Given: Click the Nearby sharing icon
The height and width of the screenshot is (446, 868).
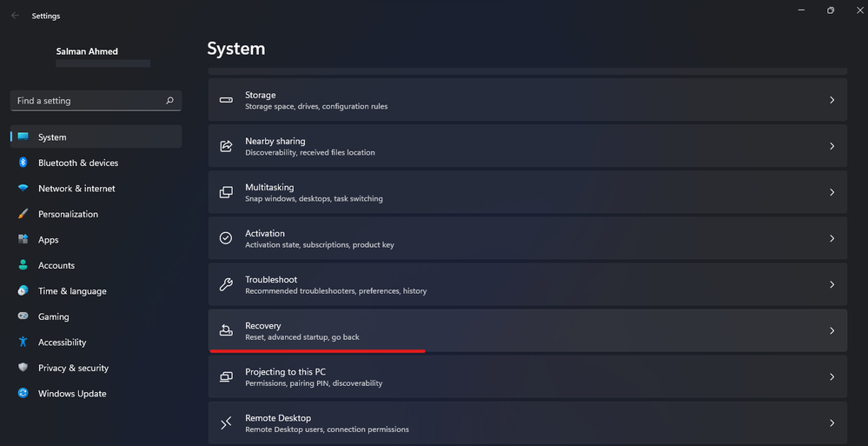Looking at the screenshot, I should pos(226,146).
